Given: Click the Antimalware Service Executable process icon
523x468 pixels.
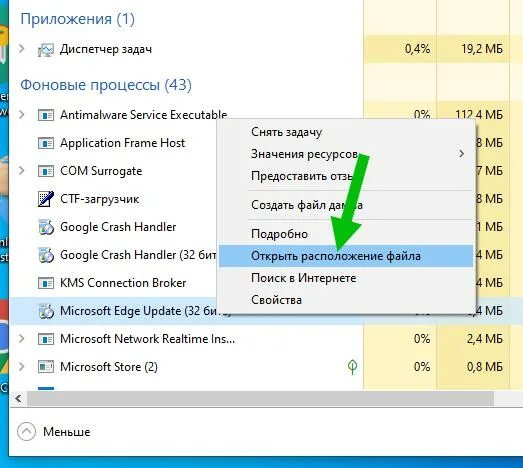Looking at the screenshot, I should pyautogui.click(x=46, y=115).
